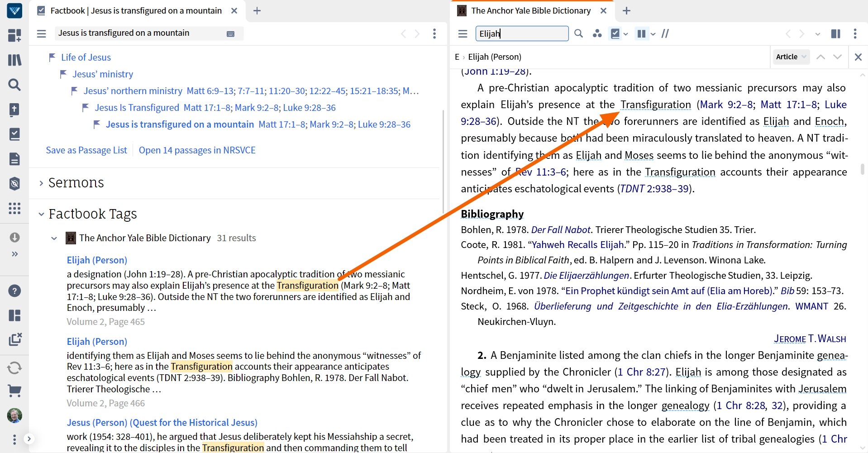The image size is (868, 453).
Task: Open the Factbook panel hamburger menu
Action: [x=42, y=33]
